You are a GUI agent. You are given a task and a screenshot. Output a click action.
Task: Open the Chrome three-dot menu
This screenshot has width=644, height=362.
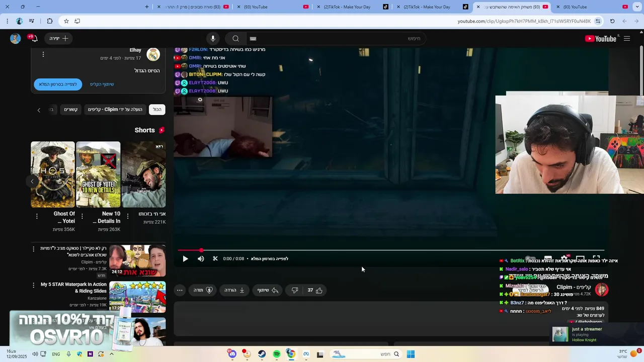point(7,21)
